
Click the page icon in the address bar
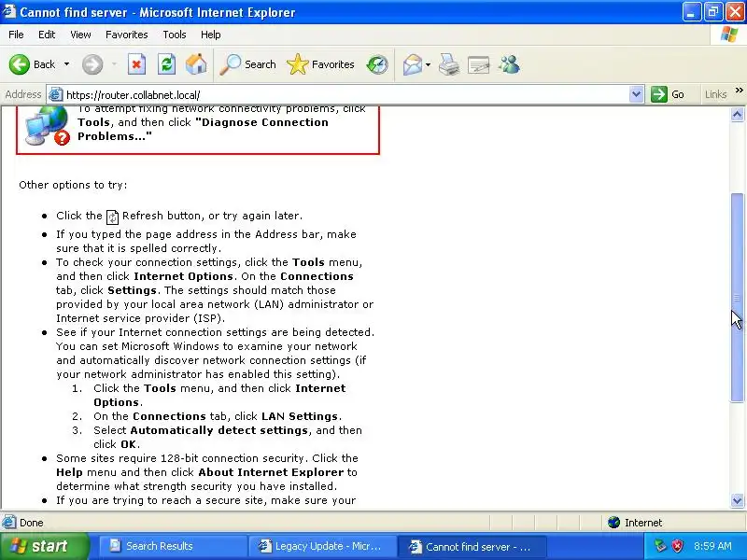pyautogui.click(x=56, y=94)
